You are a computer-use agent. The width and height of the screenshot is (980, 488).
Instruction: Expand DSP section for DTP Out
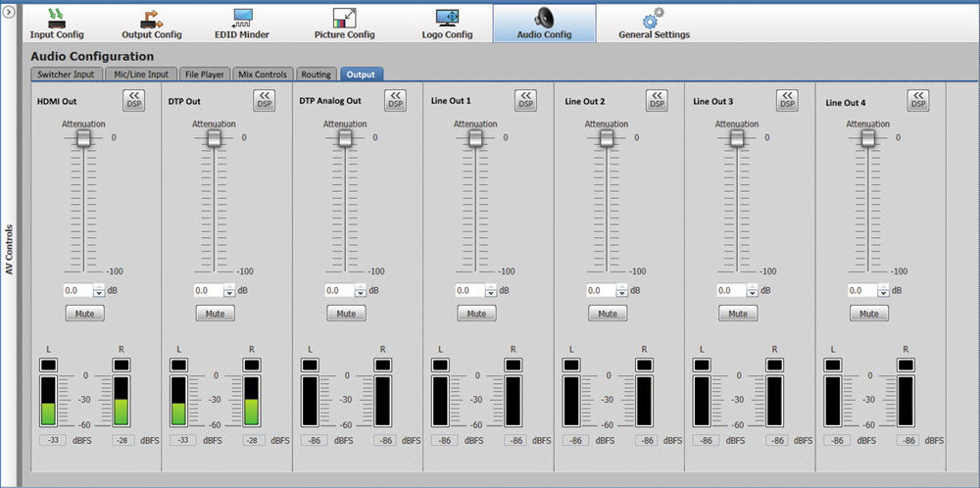click(264, 100)
